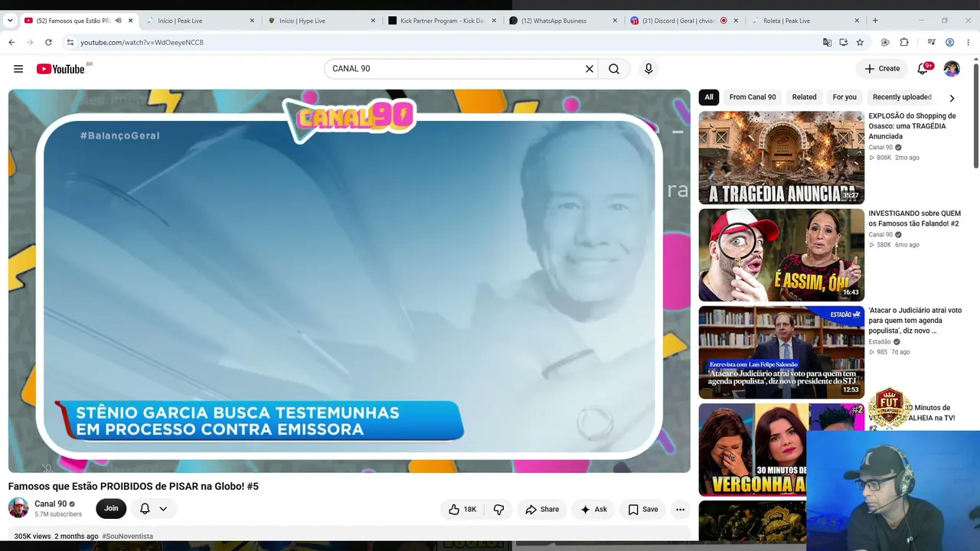Close the WhatsApp Business tab
Screen dimensions: 980x551
[615, 21]
